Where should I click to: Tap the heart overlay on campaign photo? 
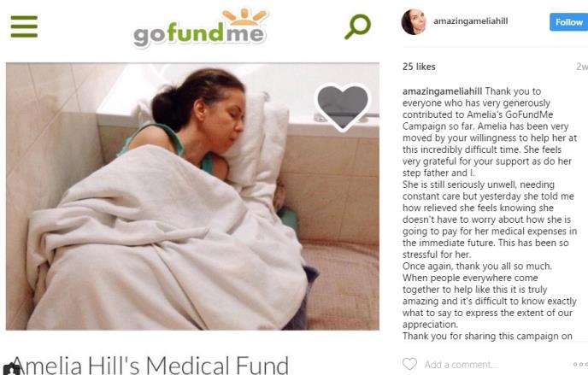click(x=343, y=107)
